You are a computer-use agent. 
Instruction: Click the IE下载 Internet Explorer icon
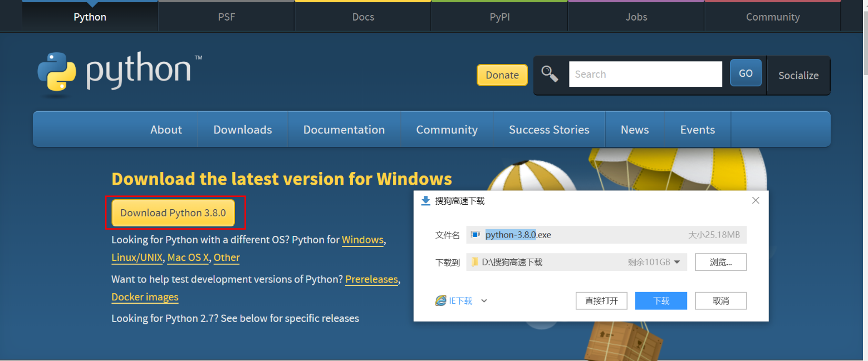coord(440,301)
